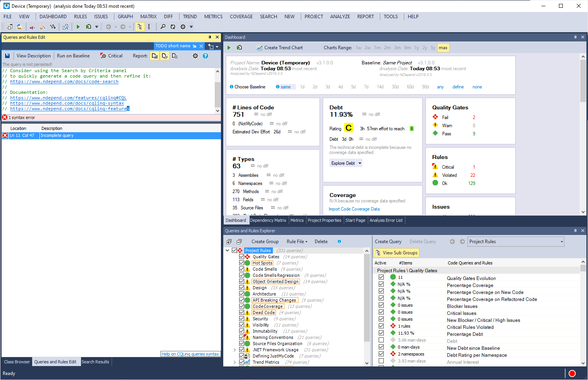Enable the Active checkbox for Debt row
Screen dimensions: 588x380
(x=381, y=340)
